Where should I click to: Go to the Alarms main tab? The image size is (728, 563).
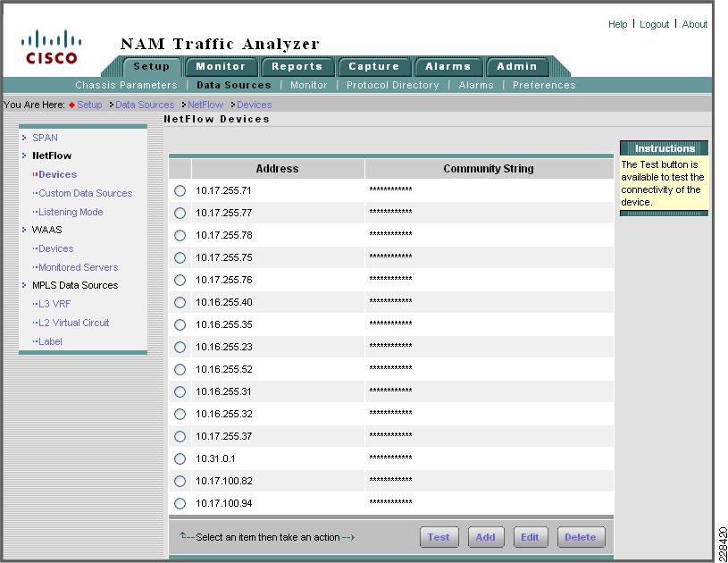pyautogui.click(x=448, y=66)
